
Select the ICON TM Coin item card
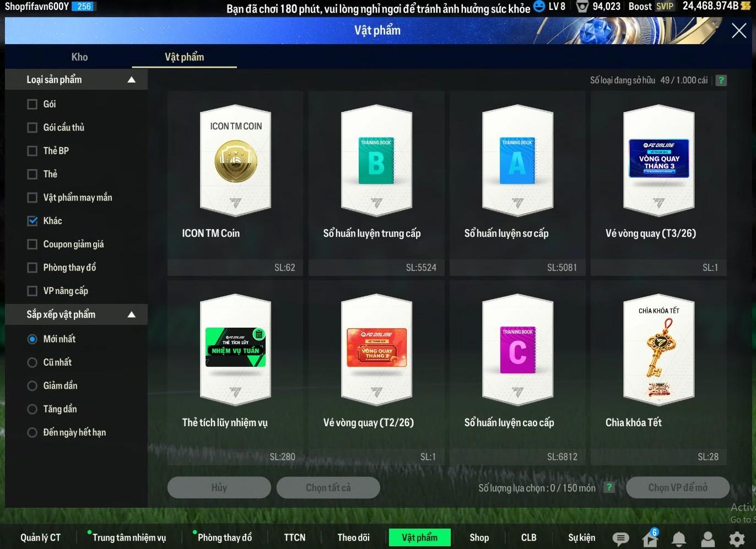pyautogui.click(x=235, y=183)
